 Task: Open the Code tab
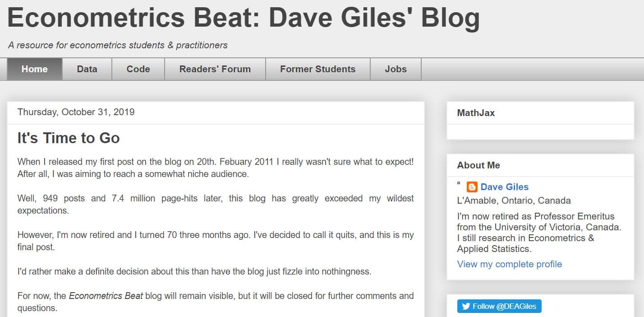point(138,69)
